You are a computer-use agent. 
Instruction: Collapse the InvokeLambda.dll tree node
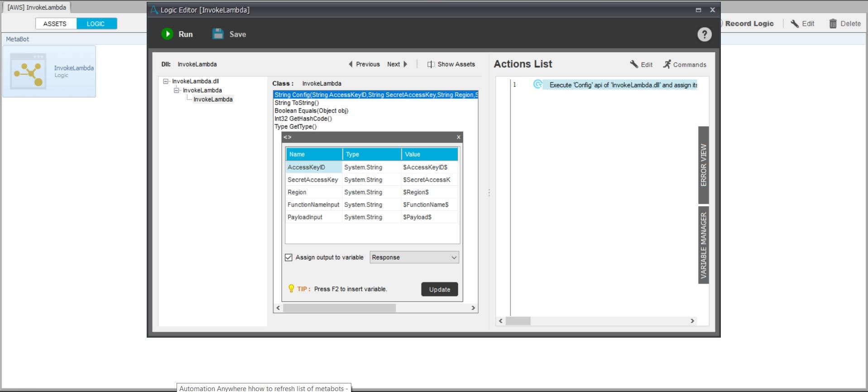tap(166, 82)
